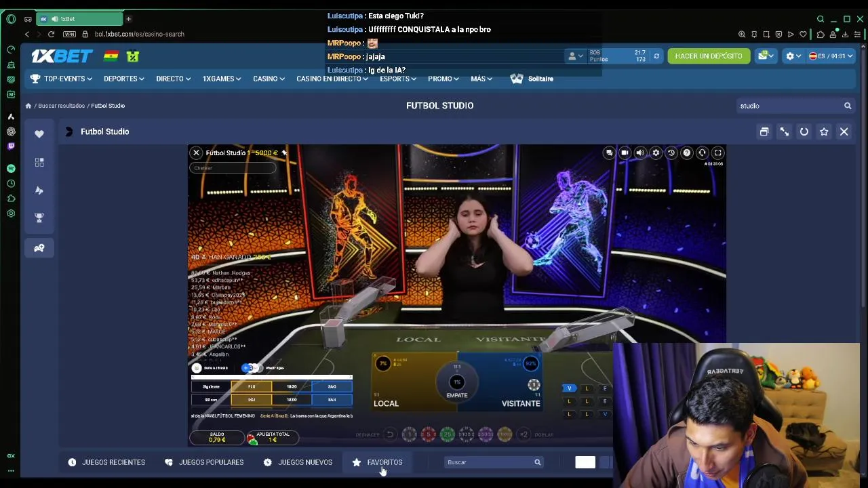
Task: Toggle the browser VPN badge
Action: click(x=70, y=34)
